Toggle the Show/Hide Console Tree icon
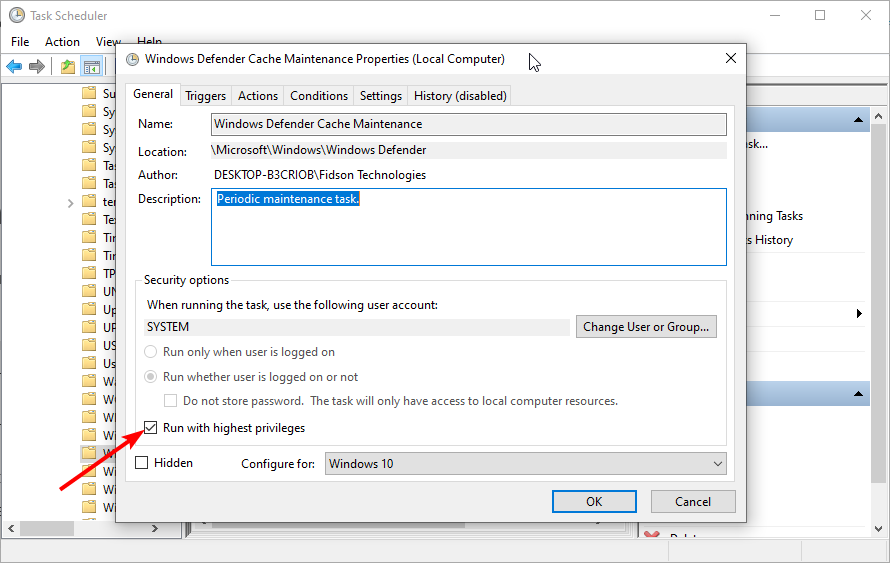The height and width of the screenshot is (563, 890). (x=91, y=67)
